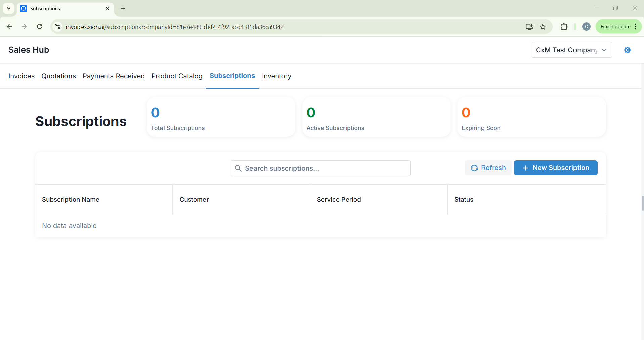
Task: Click the page vertical scrollbar
Action: tap(642, 203)
